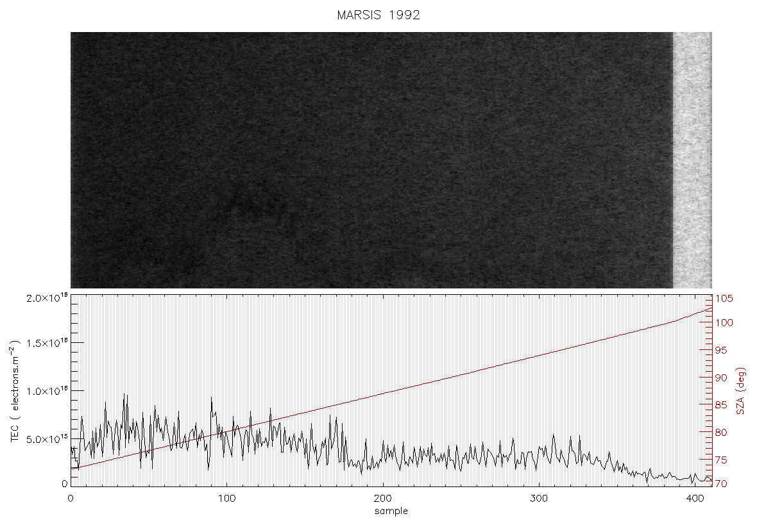Click the 100 tick on the sample axis
The image size is (757, 532).
tap(226, 499)
